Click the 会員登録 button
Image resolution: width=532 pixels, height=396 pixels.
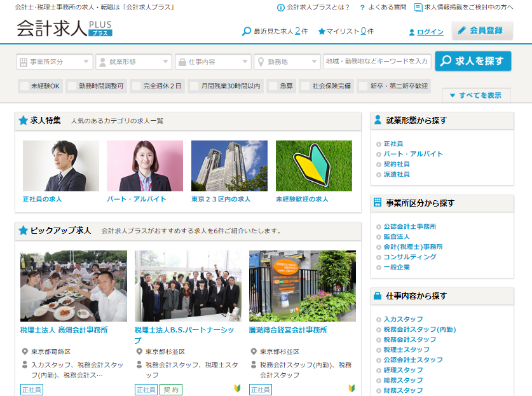[x=482, y=31]
